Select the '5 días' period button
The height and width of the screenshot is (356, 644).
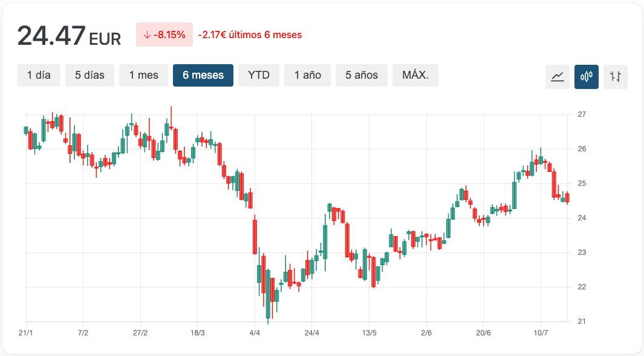coord(89,75)
